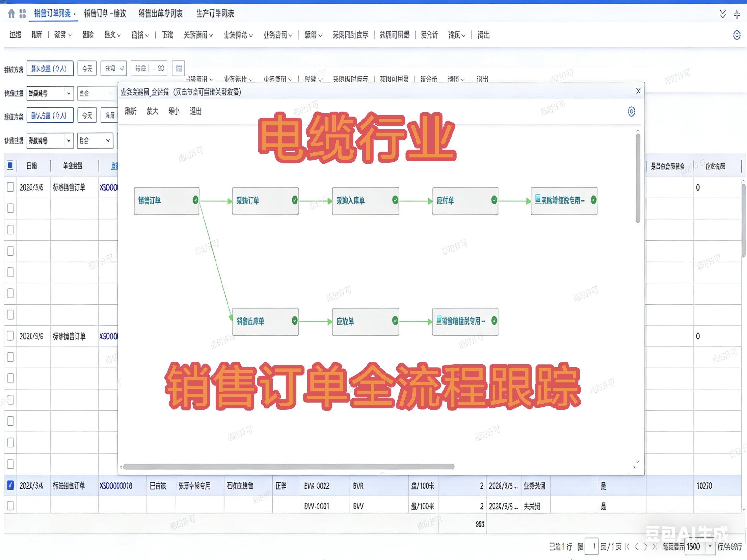Click the home icon in tab bar
This screenshot has height=560, width=747.
[11, 14]
